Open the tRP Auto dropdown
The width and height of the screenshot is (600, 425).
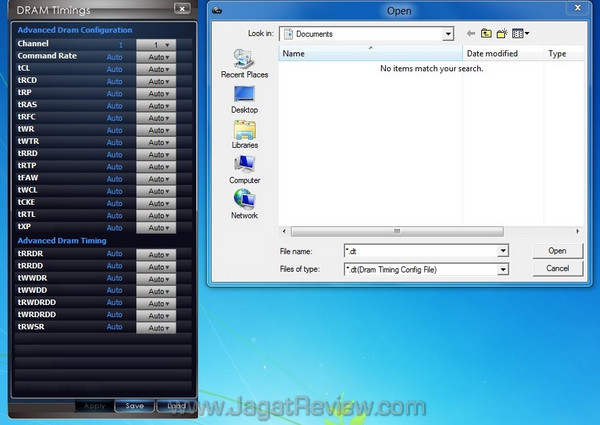click(x=156, y=94)
